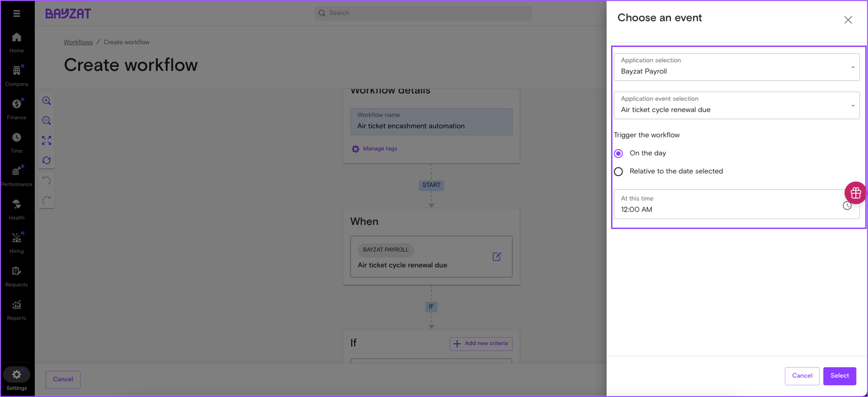Click the fit-to-screen expand icon
This screenshot has height=397, width=868.
pyautogui.click(x=46, y=141)
